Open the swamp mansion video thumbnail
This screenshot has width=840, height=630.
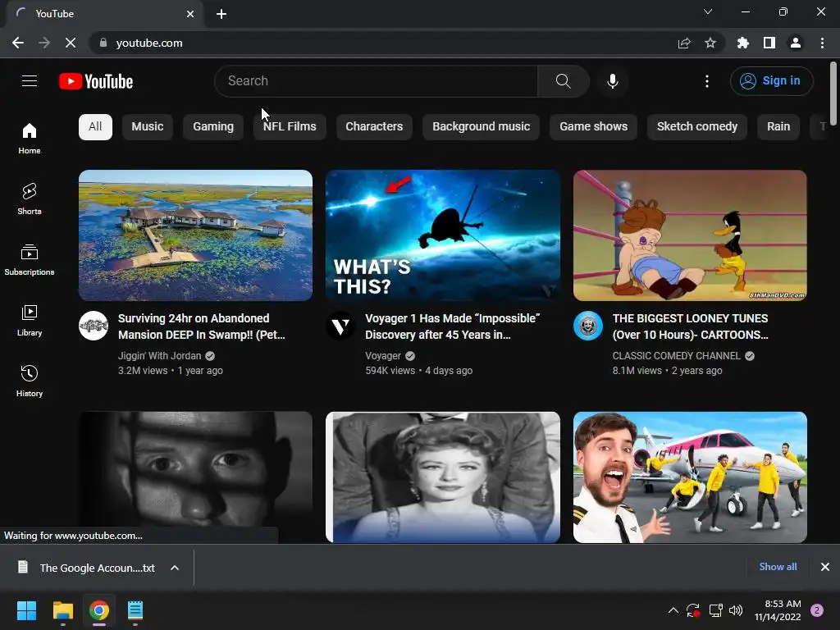pyautogui.click(x=195, y=235)
